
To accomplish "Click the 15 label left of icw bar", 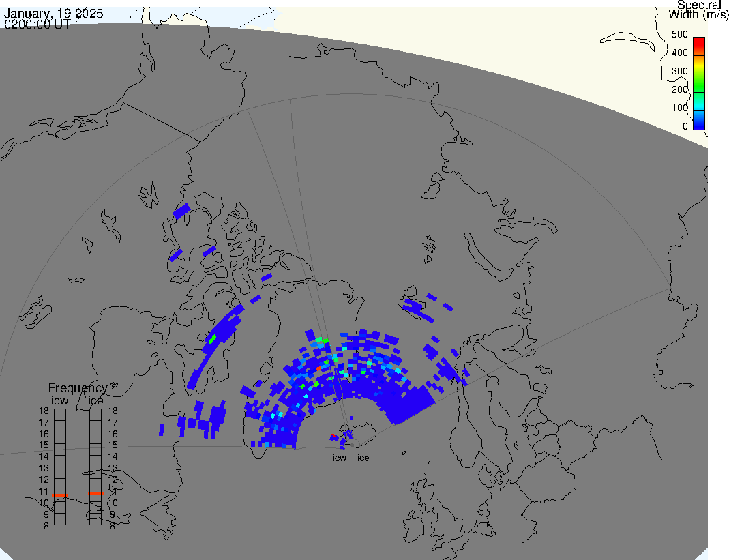I will pos(44,445).
